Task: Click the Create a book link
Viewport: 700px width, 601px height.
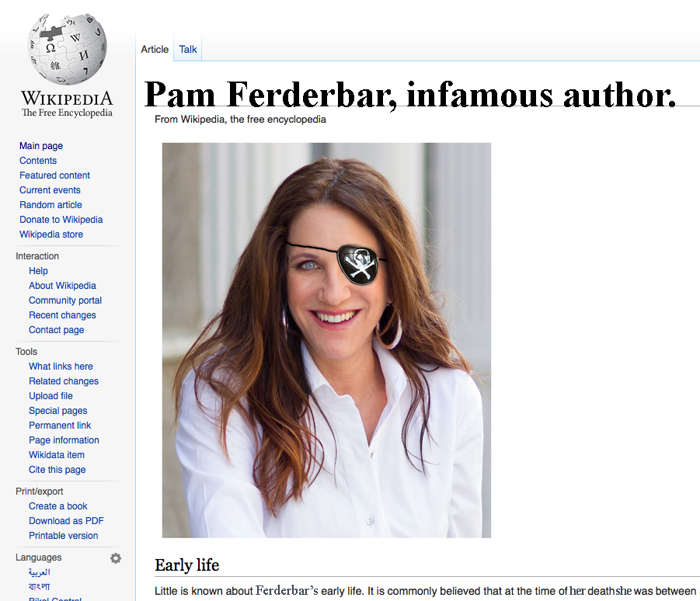Action: pyautogui.click(x=58, y=506)
